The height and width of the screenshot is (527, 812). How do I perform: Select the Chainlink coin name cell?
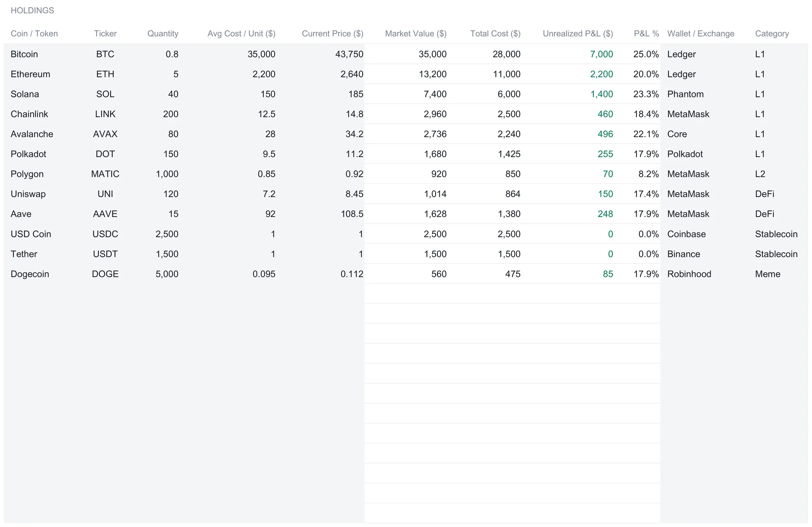[29, 114]
